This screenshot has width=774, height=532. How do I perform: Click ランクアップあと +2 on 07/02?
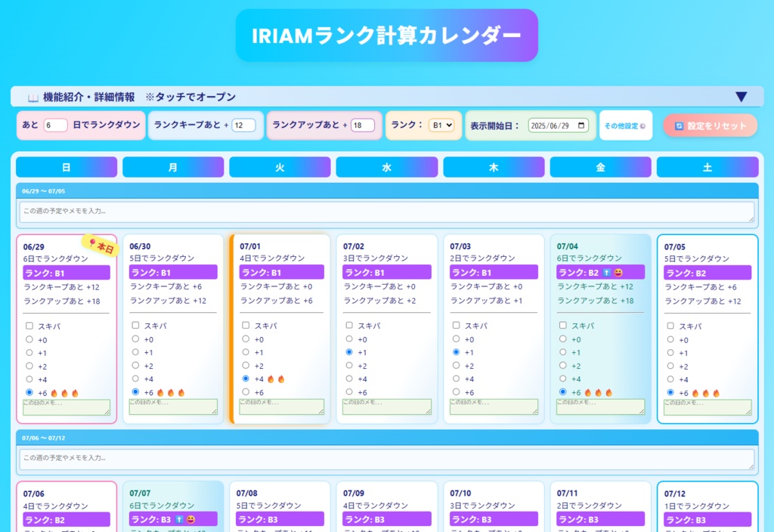[x=379, y=301]
